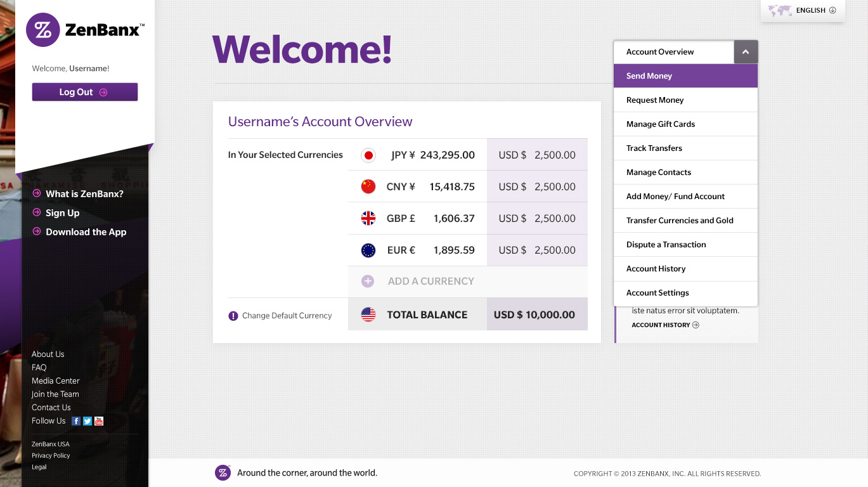
Task: Collapse the Account Overview dropdown arrow
Action: (746, 52)
